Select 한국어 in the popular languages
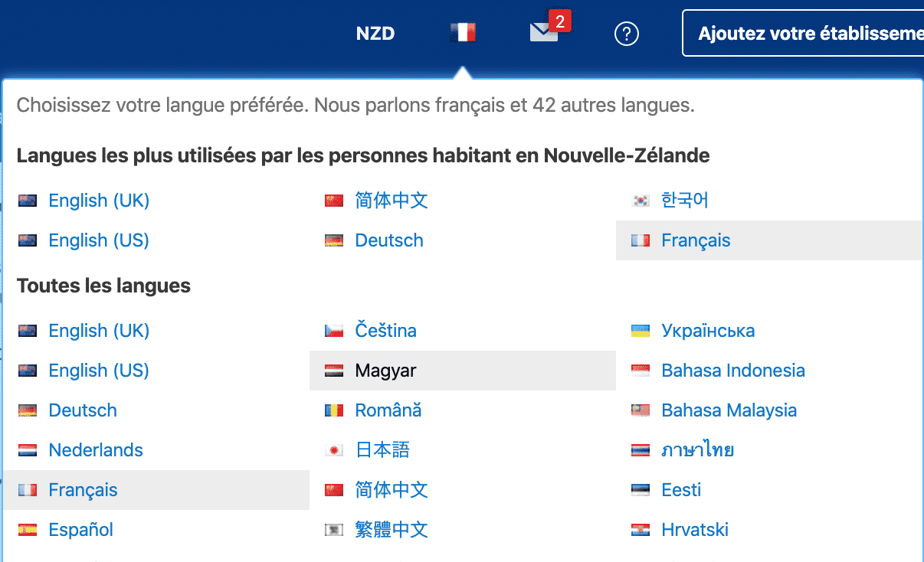 [x=684, y=201]
